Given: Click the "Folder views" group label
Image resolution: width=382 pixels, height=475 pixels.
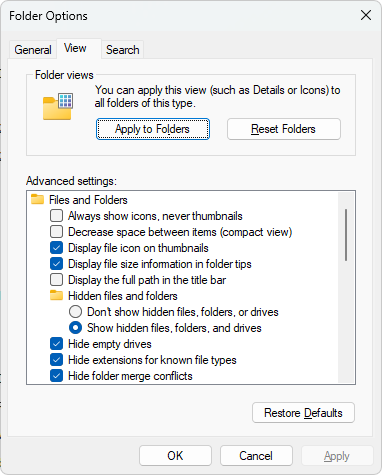Looking at the screenshot, I should (64, 75).
